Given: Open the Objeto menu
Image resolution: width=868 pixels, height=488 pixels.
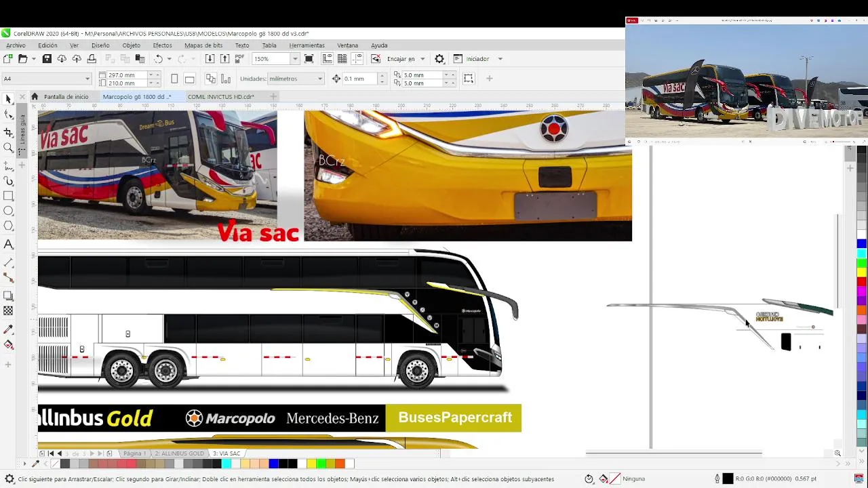Looking at the screenshot, I should [131, 45].
